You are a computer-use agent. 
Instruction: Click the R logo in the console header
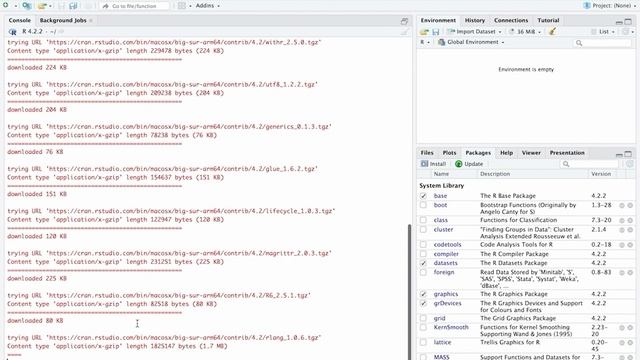(x=13, y=32)
